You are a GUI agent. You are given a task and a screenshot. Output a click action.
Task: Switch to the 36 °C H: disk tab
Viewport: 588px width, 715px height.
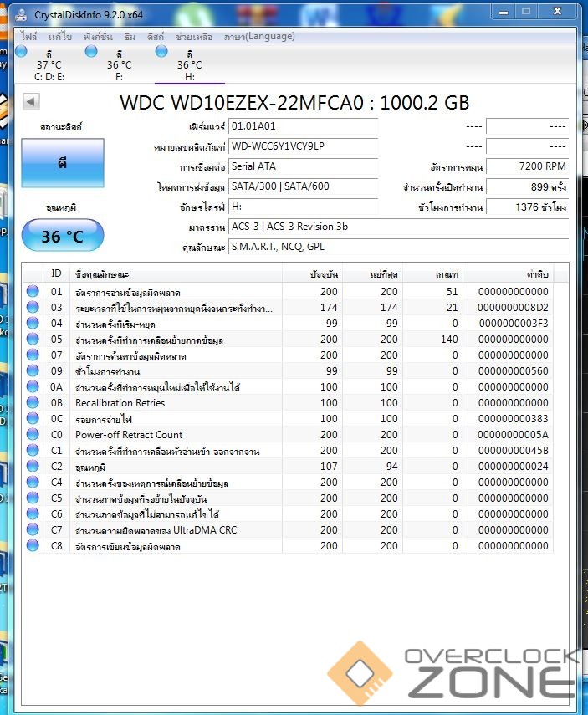click(x=189, y=64)
